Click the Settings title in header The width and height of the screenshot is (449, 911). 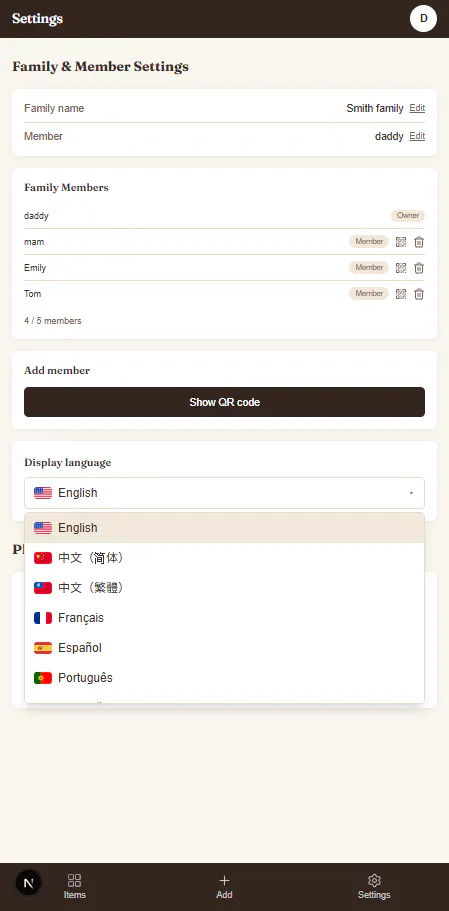(x=37, y=19)
